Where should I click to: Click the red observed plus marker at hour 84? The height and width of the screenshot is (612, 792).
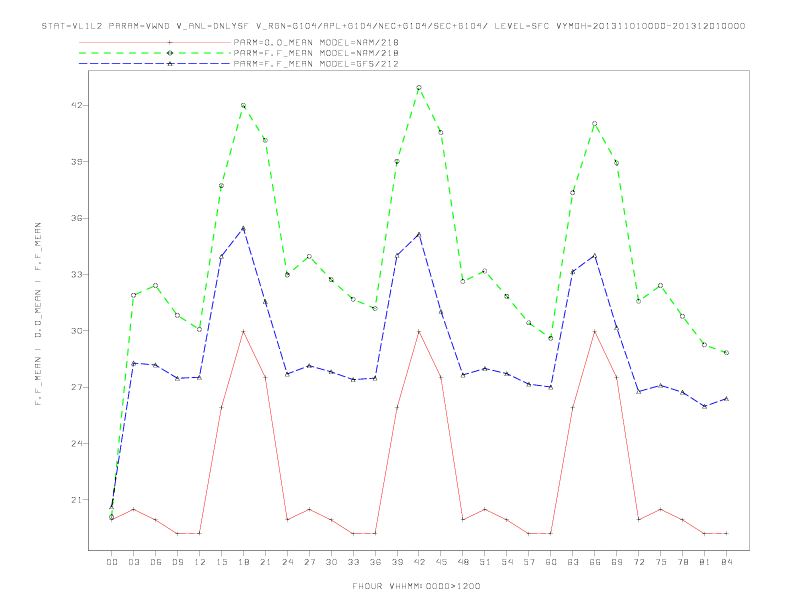coord(726,533)
